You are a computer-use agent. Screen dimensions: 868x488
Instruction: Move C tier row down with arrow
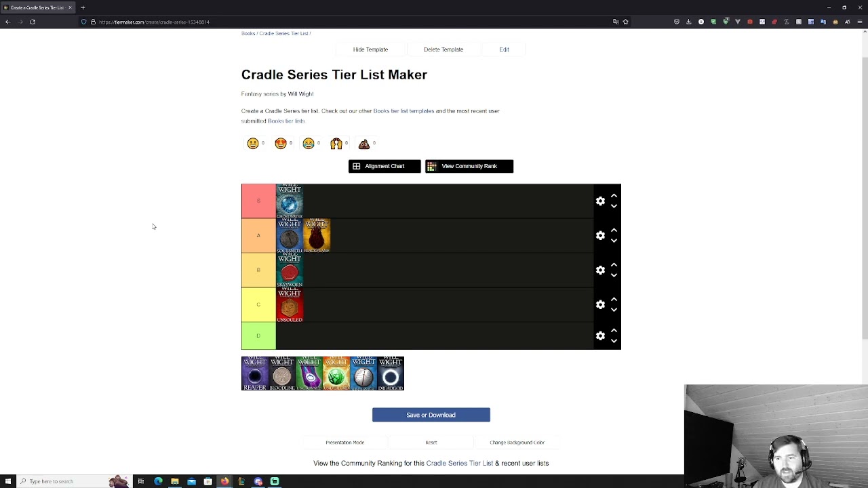614,310
